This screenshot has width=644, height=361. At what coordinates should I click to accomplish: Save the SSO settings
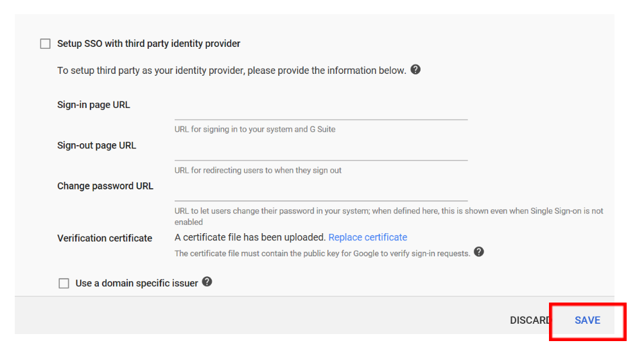coord(587,321)
